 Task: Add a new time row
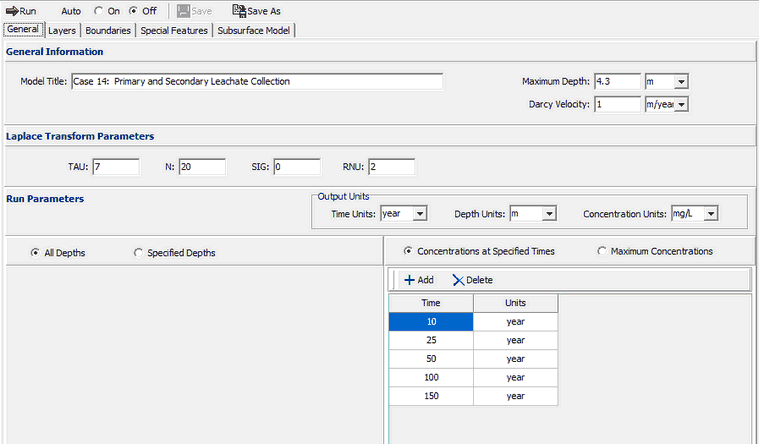[418, 280]
